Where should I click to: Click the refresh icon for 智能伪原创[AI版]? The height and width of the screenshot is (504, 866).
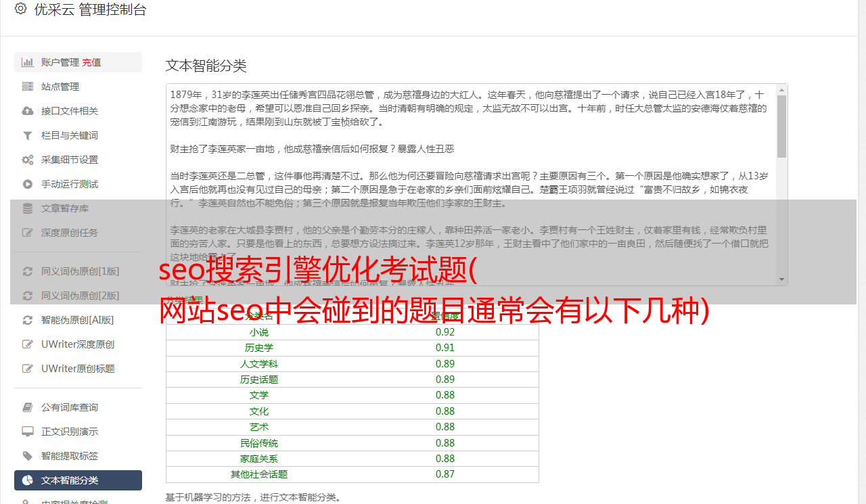coord(28,320)
